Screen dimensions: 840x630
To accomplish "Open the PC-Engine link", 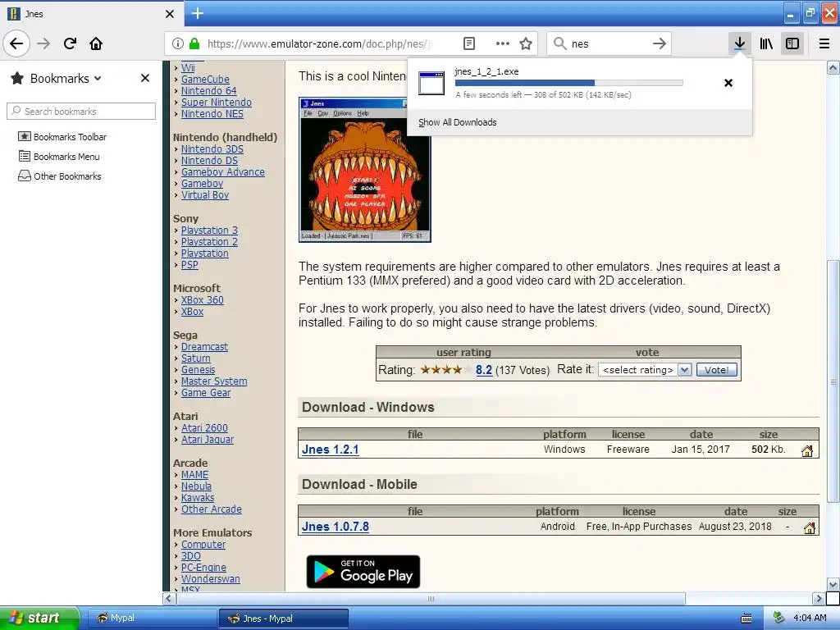I will tap(203, 568).
